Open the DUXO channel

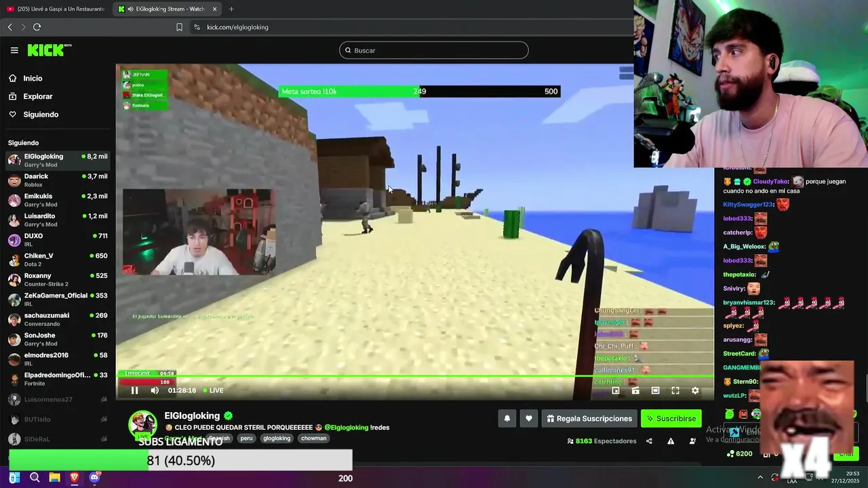58,240
